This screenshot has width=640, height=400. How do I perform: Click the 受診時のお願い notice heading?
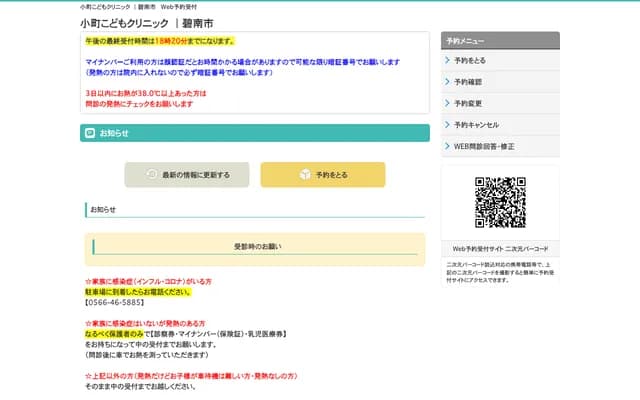pos(257,246)
